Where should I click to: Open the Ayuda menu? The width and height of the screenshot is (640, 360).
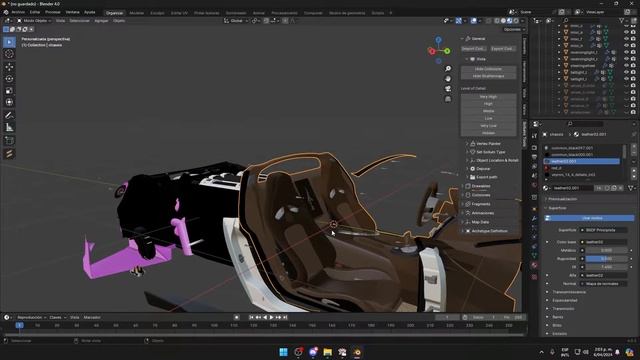click(x=89, y=12)
